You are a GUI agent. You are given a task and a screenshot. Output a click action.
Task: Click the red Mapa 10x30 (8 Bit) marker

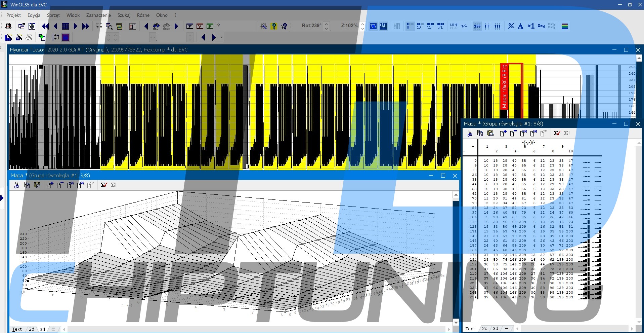pyautogui.click(x=504, y=86)
